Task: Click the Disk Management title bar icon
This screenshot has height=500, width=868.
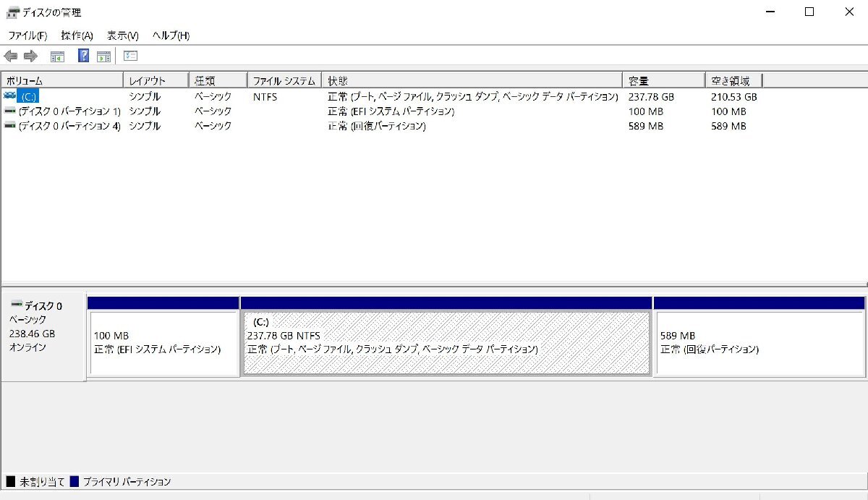Action: (x=13, y=12)
